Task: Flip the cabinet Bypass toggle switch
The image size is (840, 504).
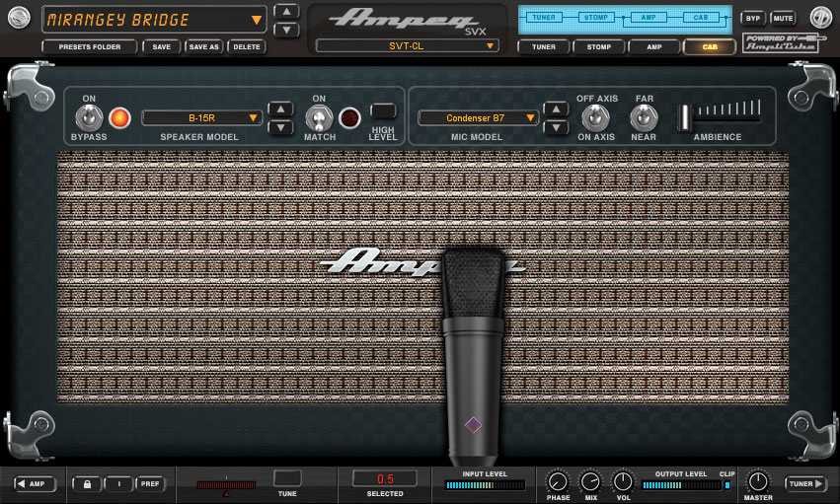Action: coord(89,117)
